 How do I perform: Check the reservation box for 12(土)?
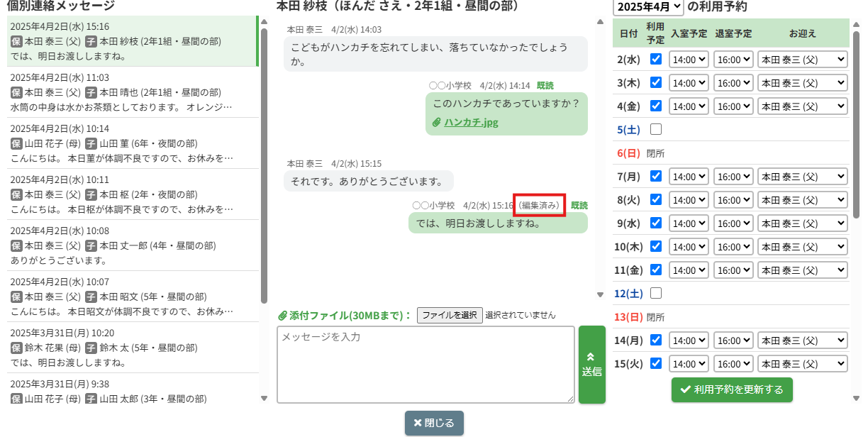coord(656,293)
